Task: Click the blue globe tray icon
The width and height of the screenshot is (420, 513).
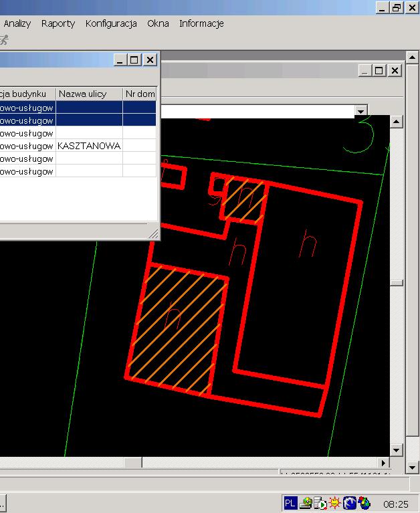Action: tap(349, 503)
